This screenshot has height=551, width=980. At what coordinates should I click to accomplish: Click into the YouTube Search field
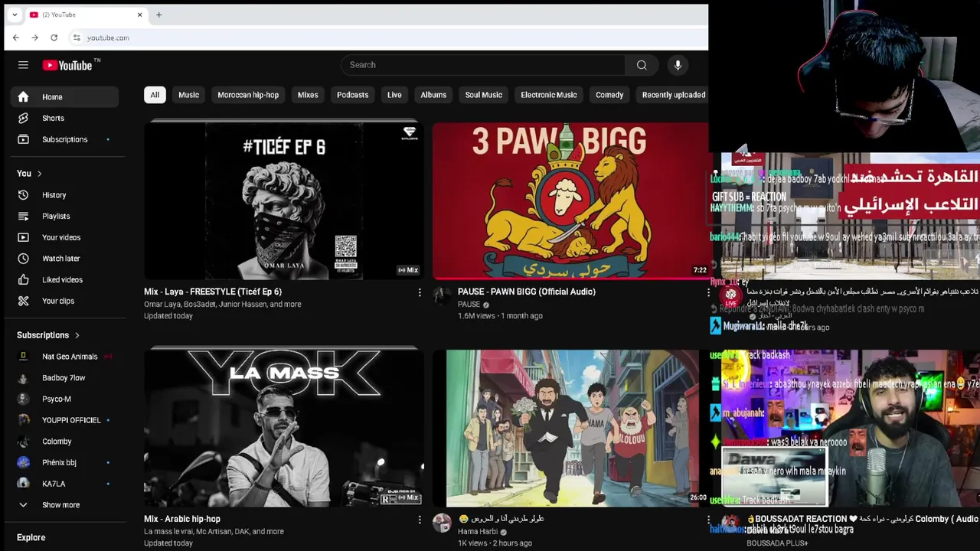482,65
